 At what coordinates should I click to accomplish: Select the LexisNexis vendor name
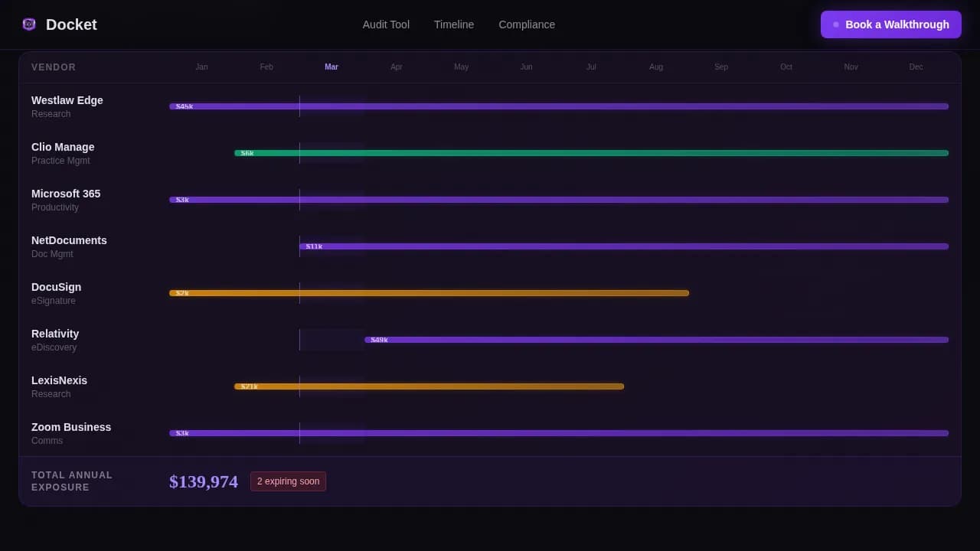coord(59,380)
